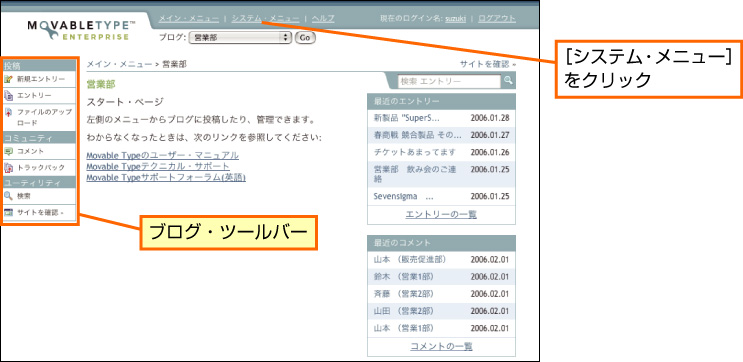This screenshot has width=743, height=362.
Task: Click recent comment 山本 (営業1部)
Action: tap(403, 328)
